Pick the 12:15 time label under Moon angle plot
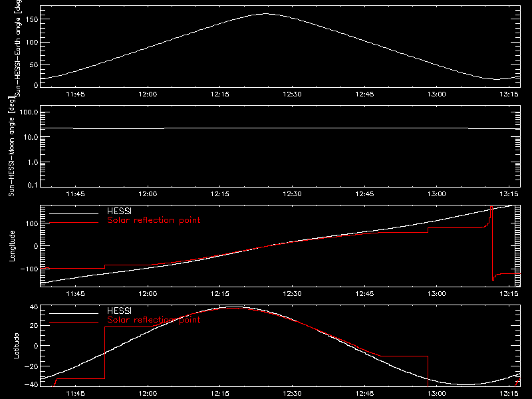 pyautogui.click(x=220, y=194)
